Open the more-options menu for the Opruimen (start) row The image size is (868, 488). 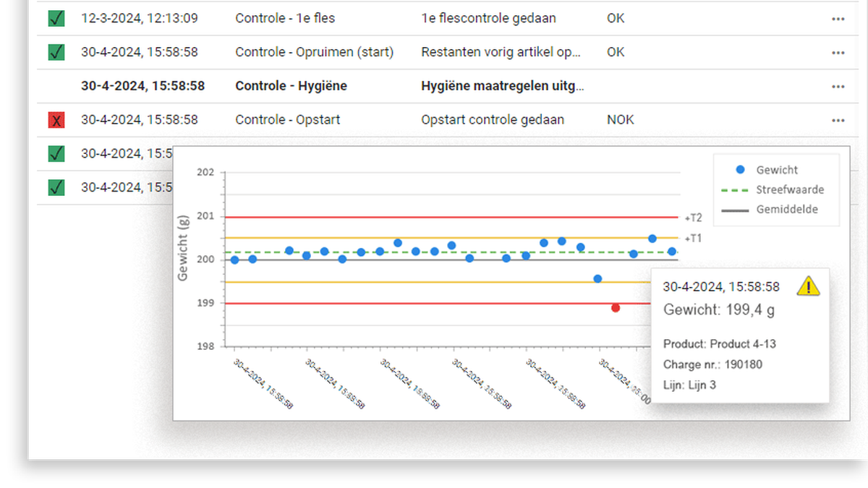[838, 53]
